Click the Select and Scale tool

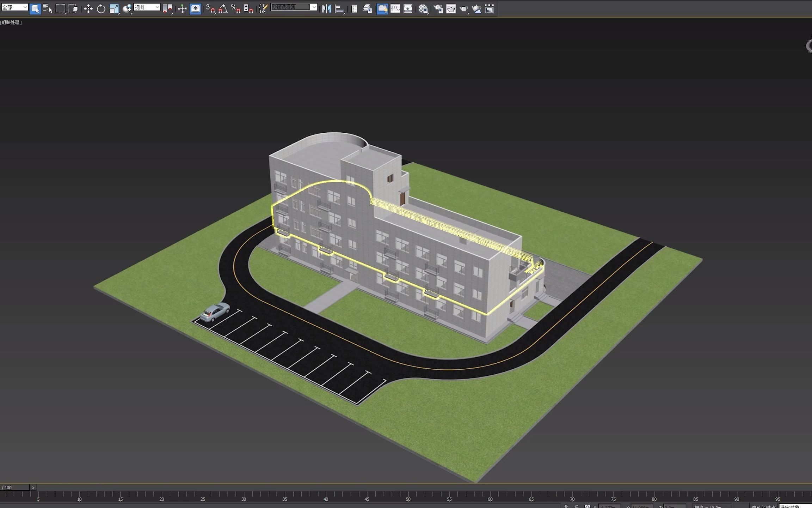pyautogui.click(x=114, y=9)
